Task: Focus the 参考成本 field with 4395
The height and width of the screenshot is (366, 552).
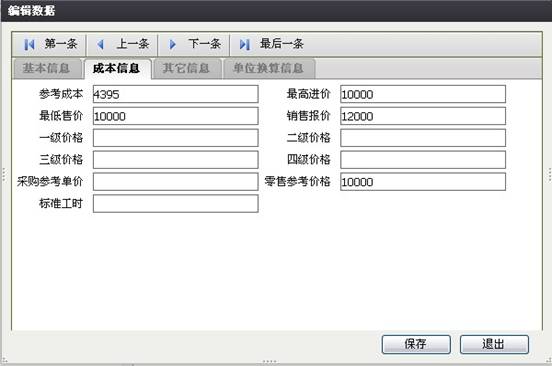Action: tap(176, 94)
